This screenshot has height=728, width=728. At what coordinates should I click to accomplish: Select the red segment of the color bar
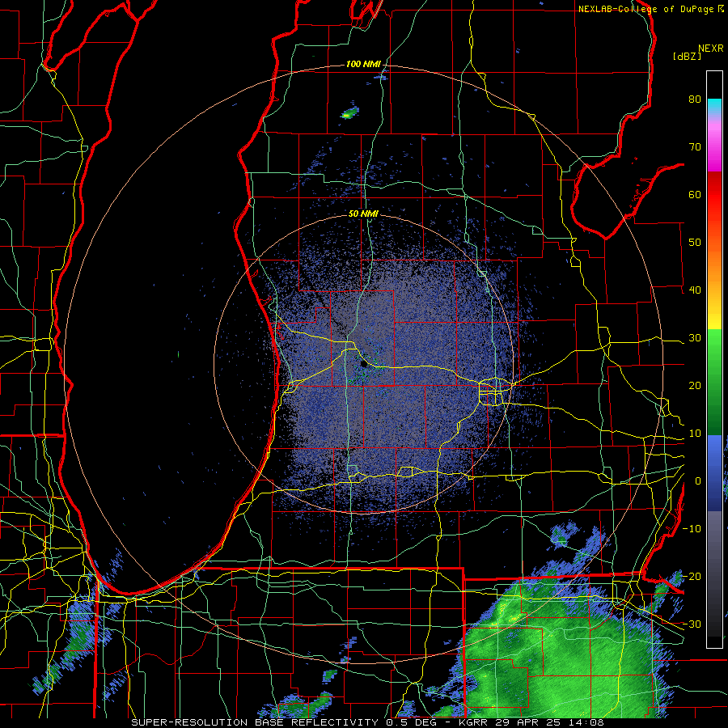[x=714, y=196]
